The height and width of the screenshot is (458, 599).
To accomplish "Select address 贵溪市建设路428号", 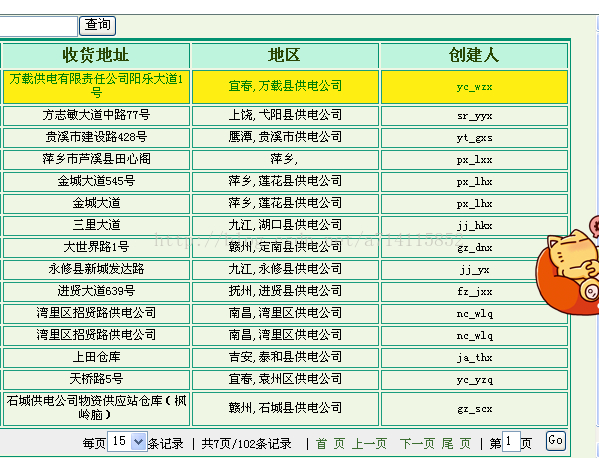I will point(96,138).
